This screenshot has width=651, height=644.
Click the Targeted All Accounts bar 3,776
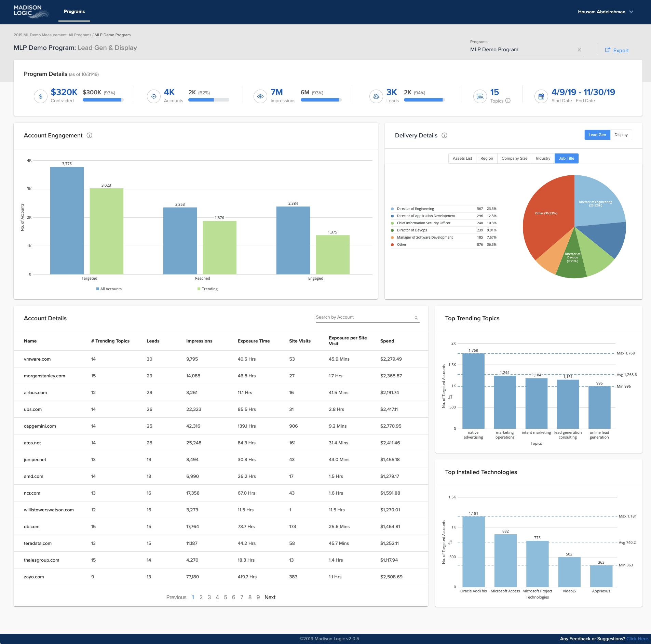tap(67, 220)
